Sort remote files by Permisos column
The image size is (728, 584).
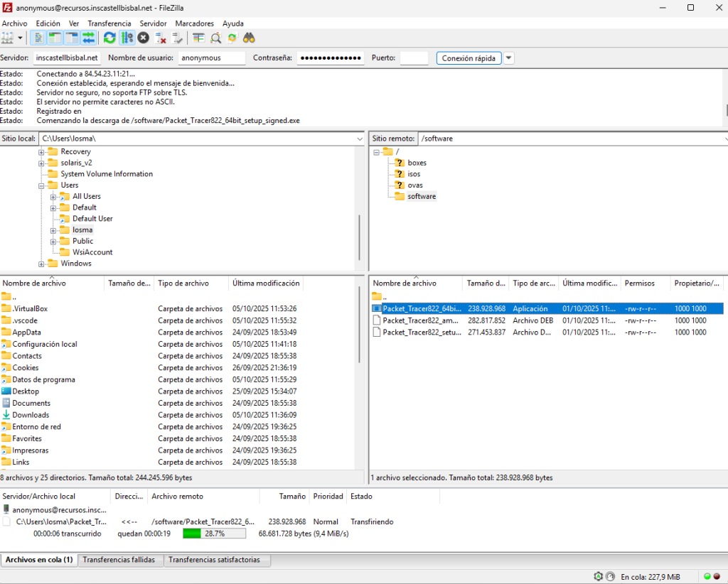pyautogui.click(x=639, y=283)
